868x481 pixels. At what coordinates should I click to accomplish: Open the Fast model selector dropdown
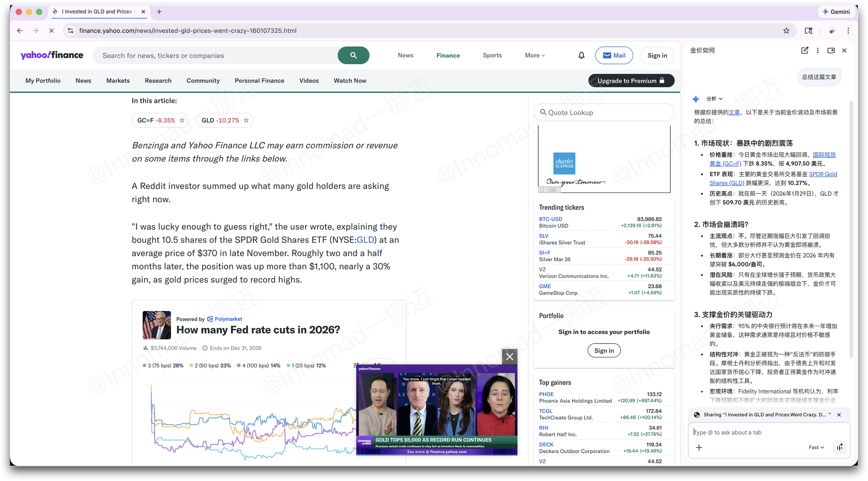coord(816,448)
